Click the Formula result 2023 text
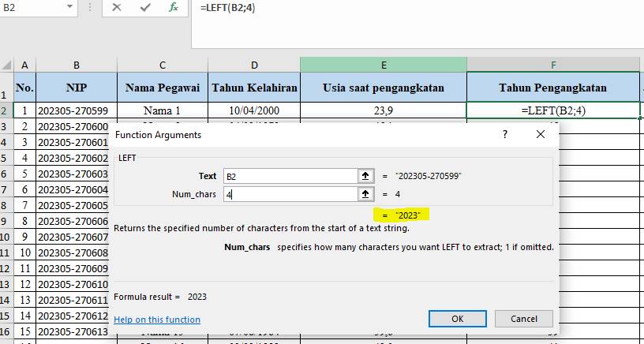Viewport: 644px width, 344px height. 160,297
